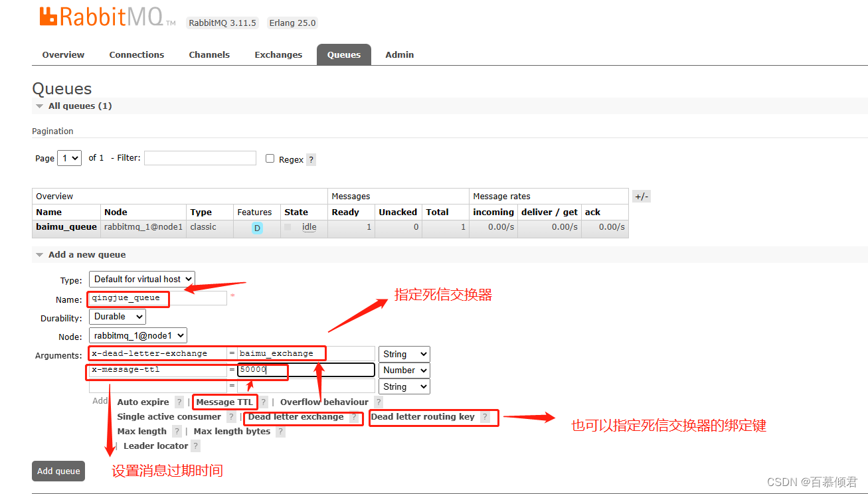Screen dimensions: 868x494
Task: Click help icon for Max length bytes
Action: coord(280,431)
